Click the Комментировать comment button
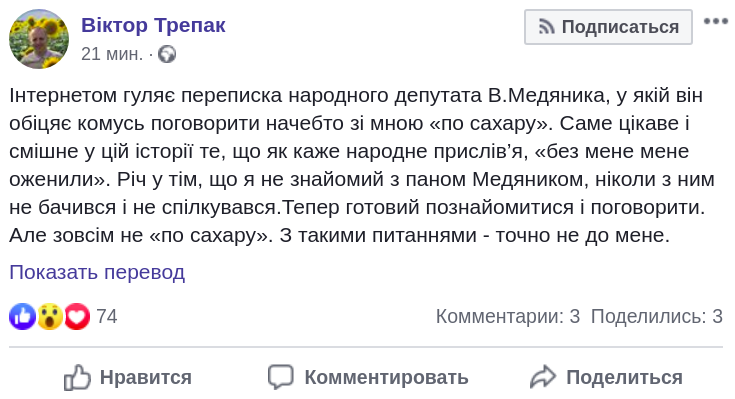Image resolution: width=735 pixels, height=399 pixels. (x=368, y=377)
